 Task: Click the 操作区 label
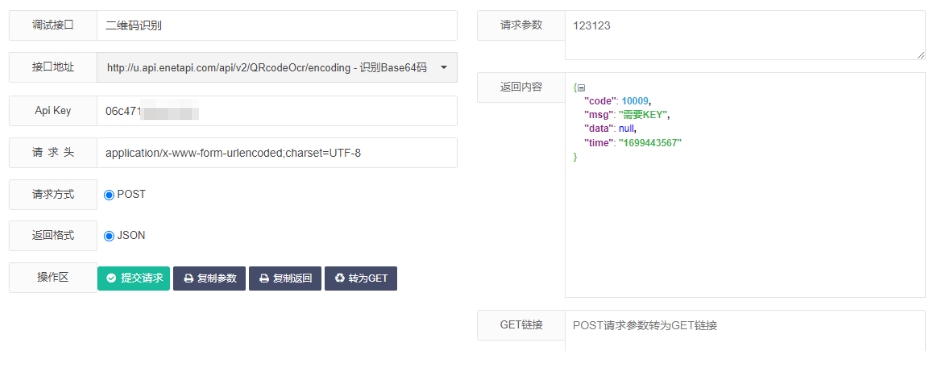53,277
